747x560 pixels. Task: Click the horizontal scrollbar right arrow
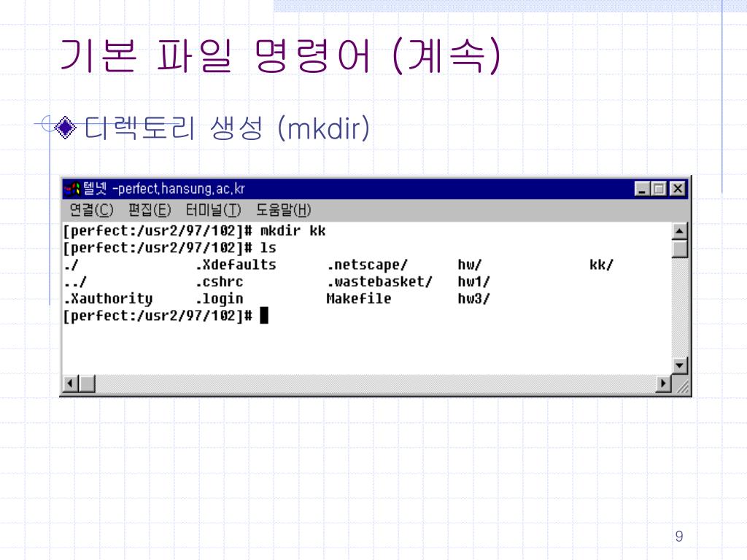pos(663,384)
